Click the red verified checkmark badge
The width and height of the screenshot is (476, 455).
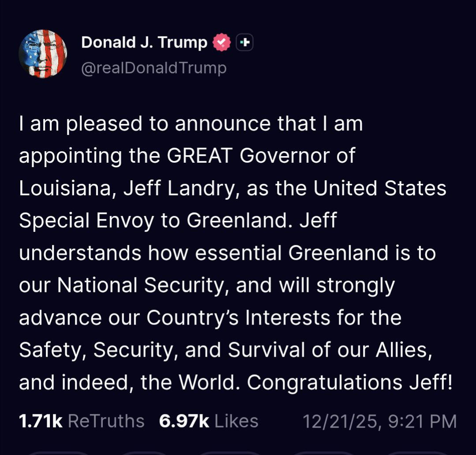point(221,42)
